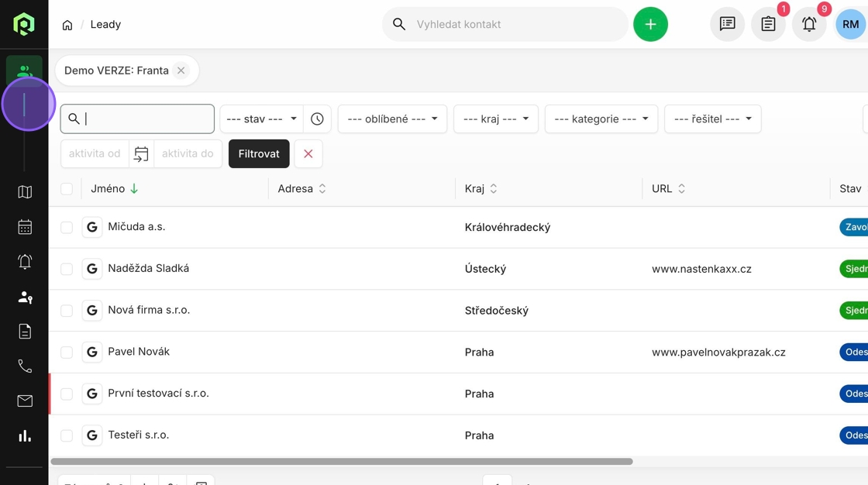The image size is (868, 485).
Task: Clear filters with the red X button
Action: 308,154
